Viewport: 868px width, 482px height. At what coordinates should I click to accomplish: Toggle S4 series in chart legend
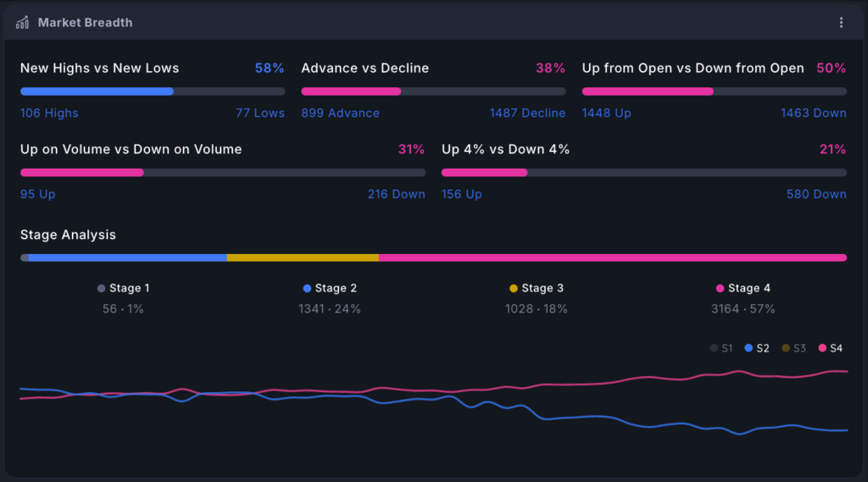[831, 348]
